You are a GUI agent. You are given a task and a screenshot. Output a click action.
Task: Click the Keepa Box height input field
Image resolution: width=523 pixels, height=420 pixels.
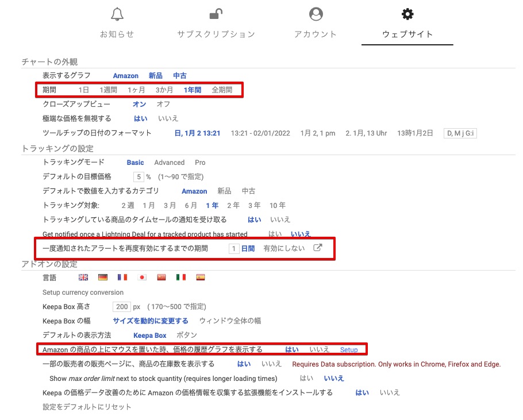(x=121, y=307)
